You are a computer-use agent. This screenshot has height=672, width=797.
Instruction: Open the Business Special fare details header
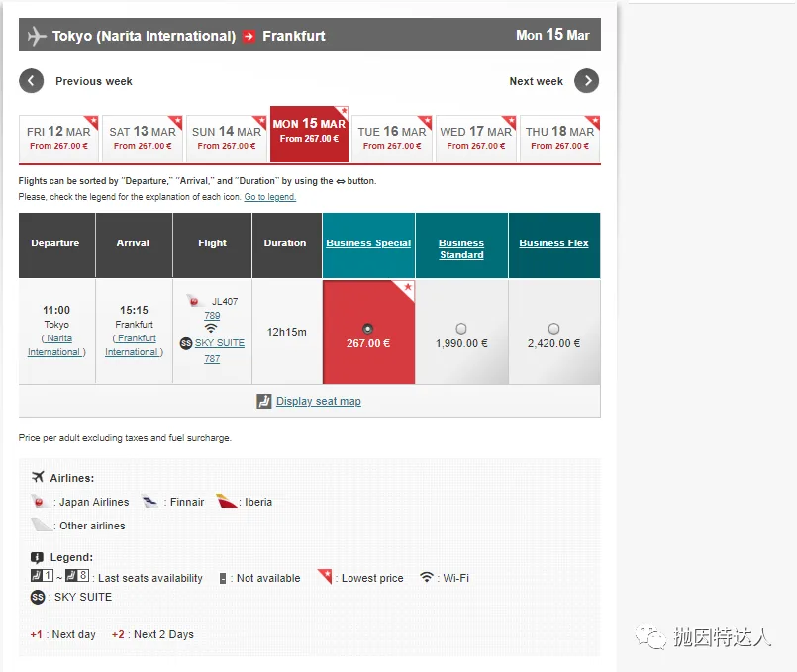[368, 243]
